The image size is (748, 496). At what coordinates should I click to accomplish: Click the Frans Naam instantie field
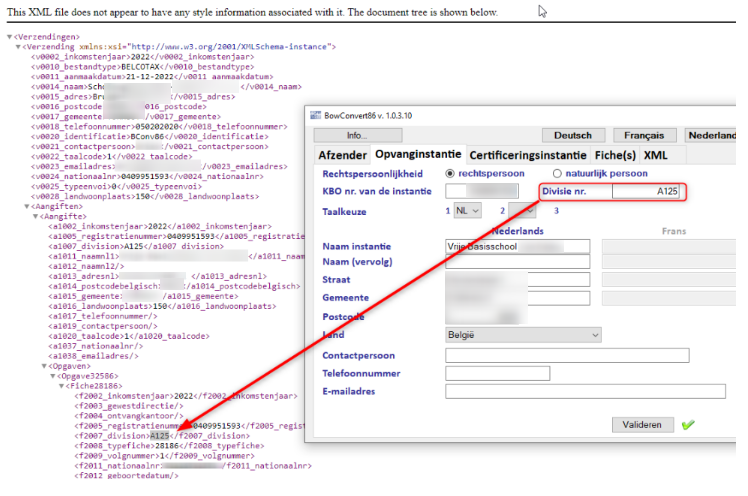[669, 247]
